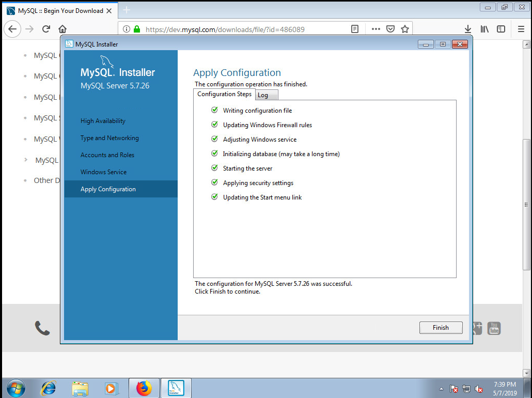Open Firefox hamburger menu
532x398 pixels.
pyautogui.click(x=521, y=29)
